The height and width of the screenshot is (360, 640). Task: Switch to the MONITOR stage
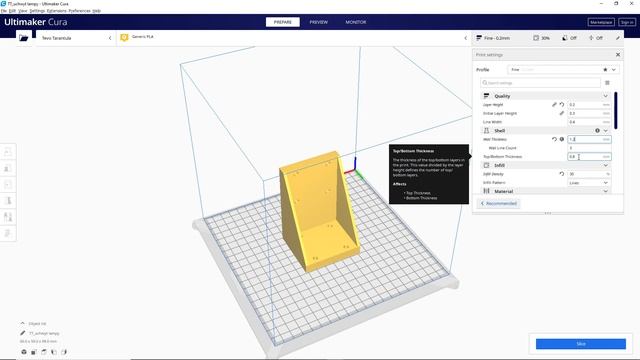[356, 22]
